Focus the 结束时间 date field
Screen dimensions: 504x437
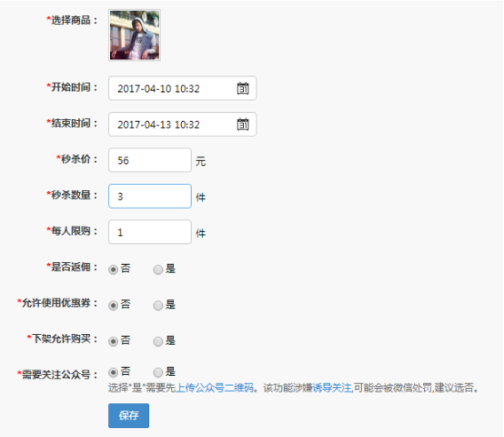tap(182, 124)
